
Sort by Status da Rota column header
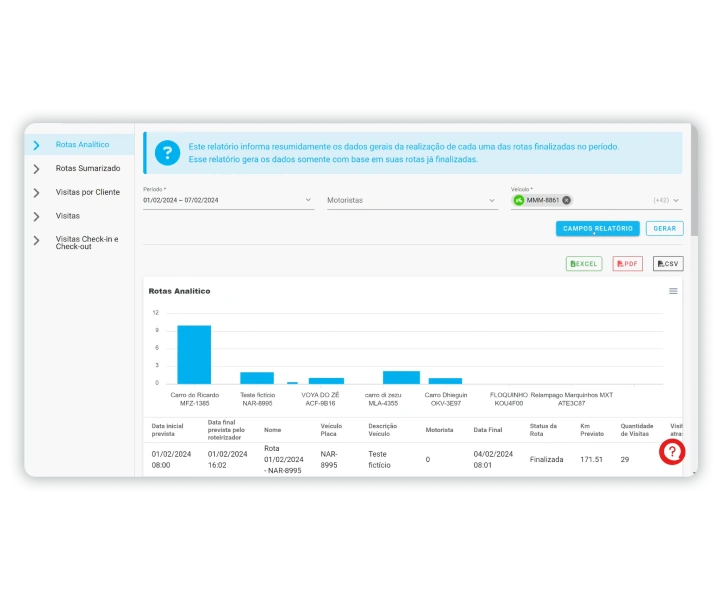(543, 430)
